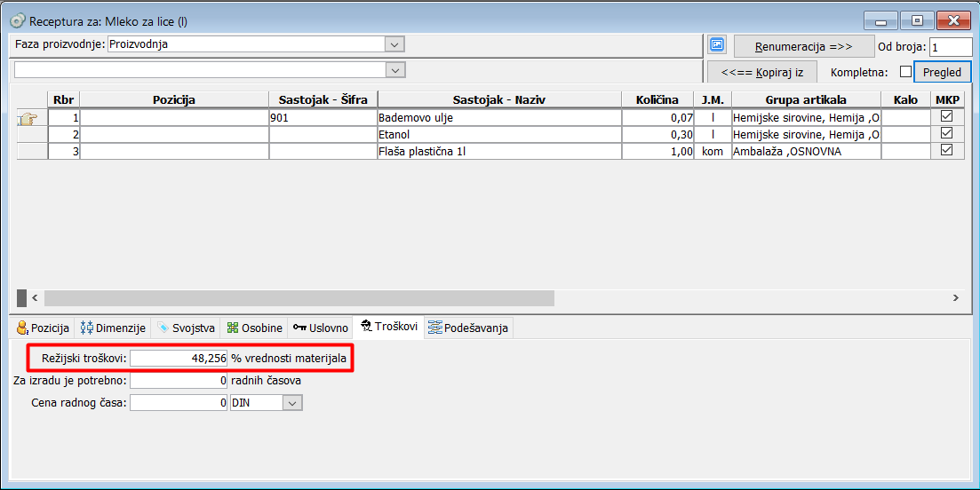Image resolution: width=980 pixels, height=490 pixels.
Task: Click the row selector beside row 2
Action: 32,134
